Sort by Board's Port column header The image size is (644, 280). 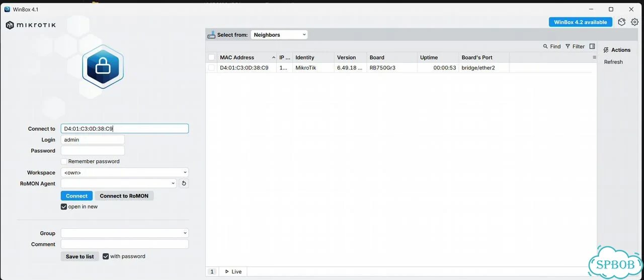coord(484,57)
